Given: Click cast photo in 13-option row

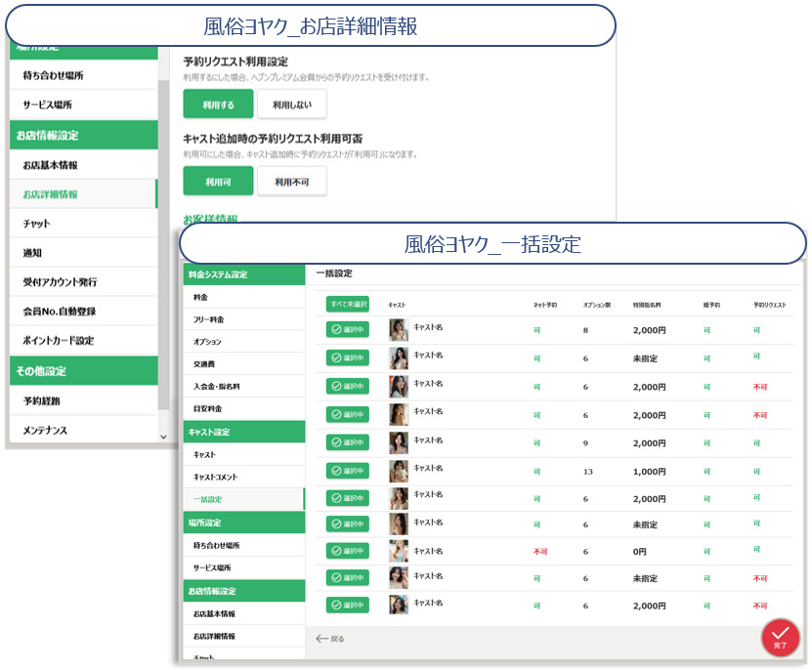Looking at the screenshot, I should pyautogui.click(x=399, y=471).
